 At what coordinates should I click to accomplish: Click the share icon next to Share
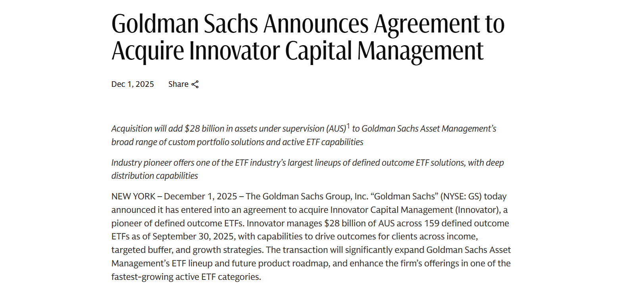pos(195,84)
